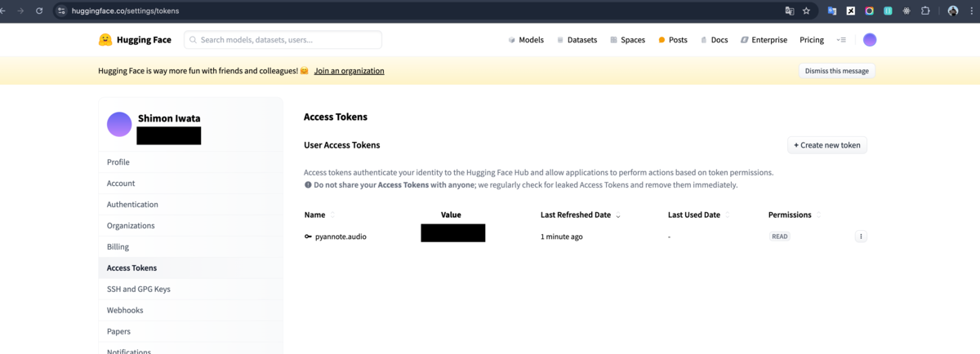This screenshot has width=980, height=354.
Task: Open the React DevTools extension icon
Action: point(906,11)
